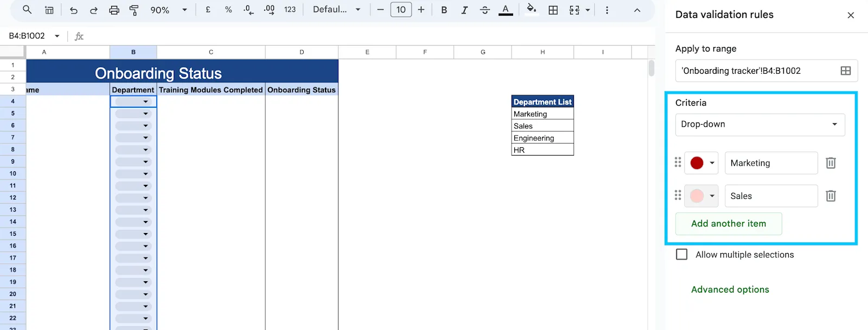The image size is (868, 330).
Task: Decrease decimal places
Action: 248,10
